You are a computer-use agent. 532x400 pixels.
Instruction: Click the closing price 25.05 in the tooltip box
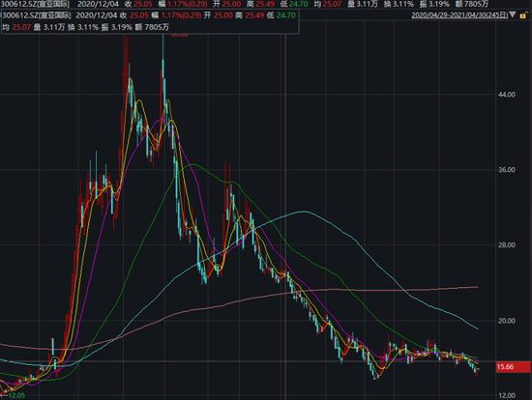(x=138, y=15)
